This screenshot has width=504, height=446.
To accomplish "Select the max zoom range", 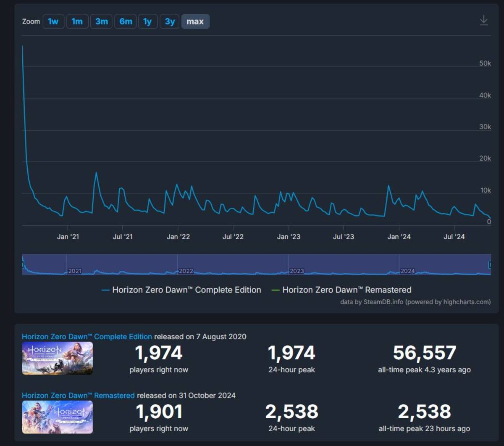I will 195,21.
